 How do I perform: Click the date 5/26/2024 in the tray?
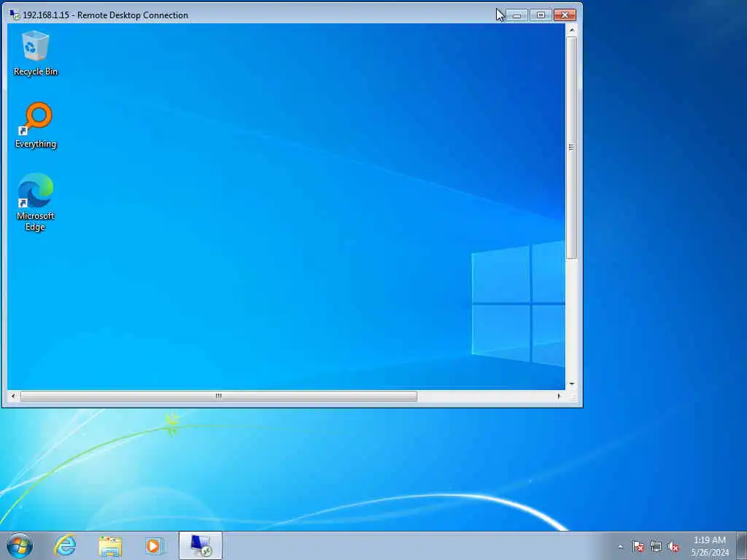point(710,553)
